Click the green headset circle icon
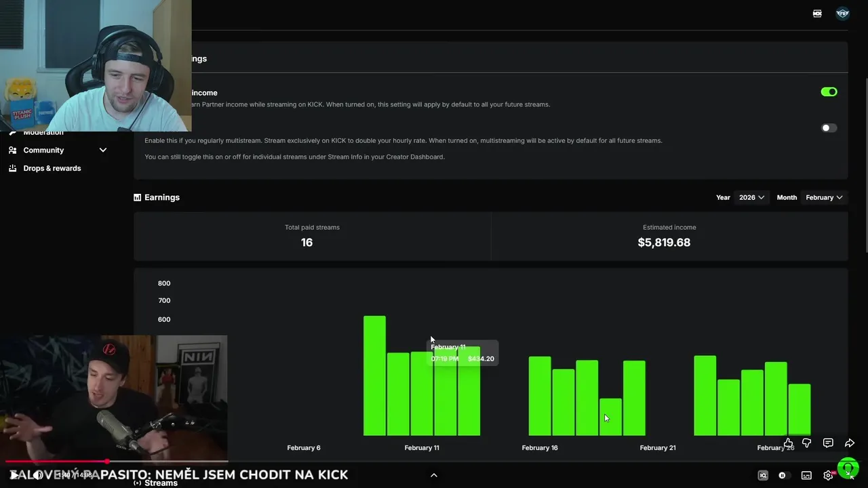Image resolution: width=868 pixels, height=488 pixels. (x=848, y=468)
